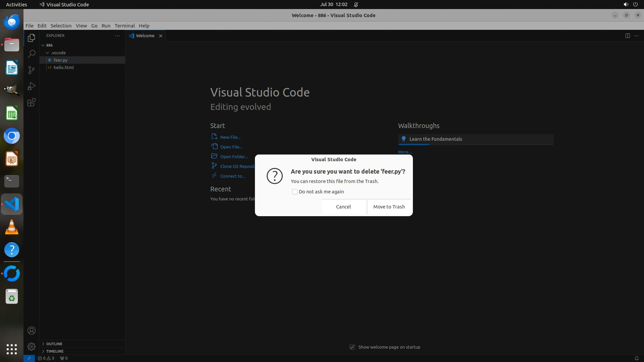Viewport: 644px width, 362px height.
Task: Open the Selection menu
Action: tap(61, 25)
